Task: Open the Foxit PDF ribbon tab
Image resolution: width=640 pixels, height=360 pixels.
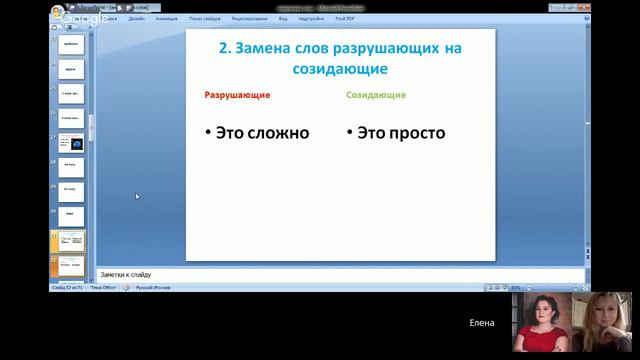Action: click(x=345, y=19)
